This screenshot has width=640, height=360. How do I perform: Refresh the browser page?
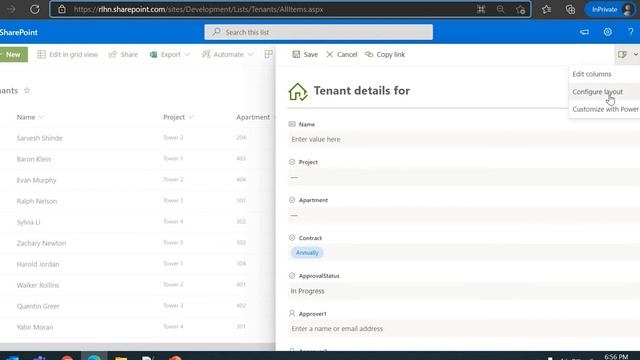35,9
